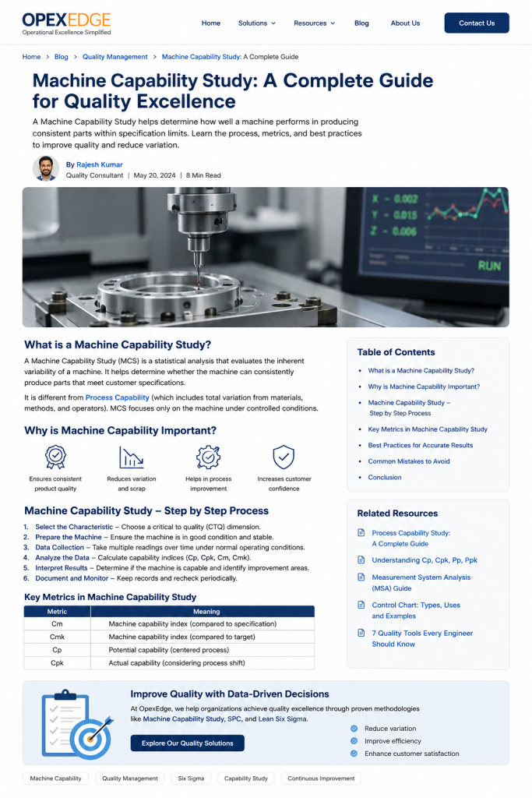Screen dimensions: 532x798
Task: Click check icon beside Reduce variation
Action: (x=354, y=729)
